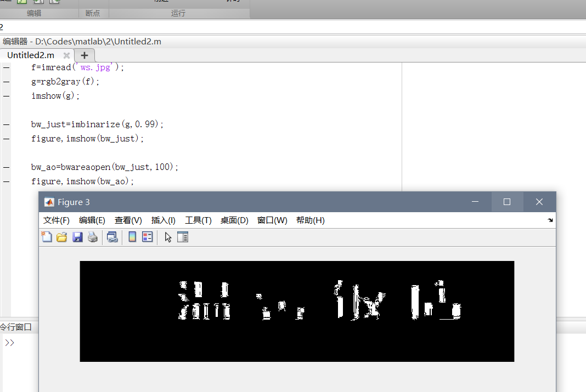
Task: Click the 编辑 ribbon section label
Action: (34, 14)
